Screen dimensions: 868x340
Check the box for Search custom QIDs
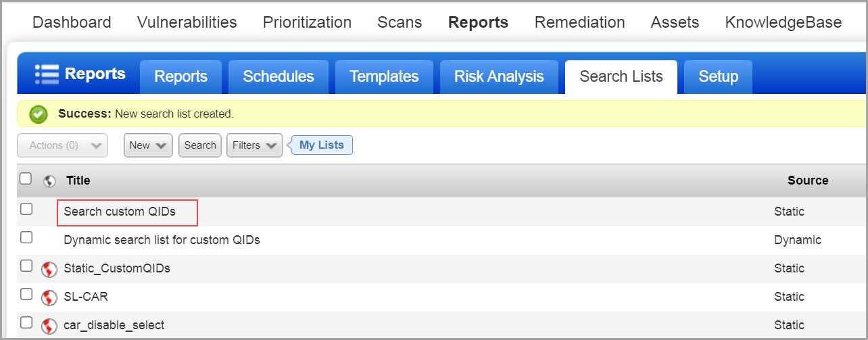[26, 210]
